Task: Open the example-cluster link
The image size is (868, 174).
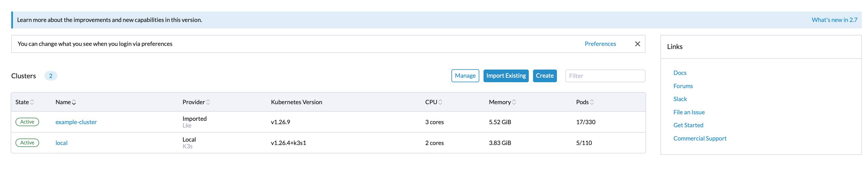Action: tap(76, 122)
